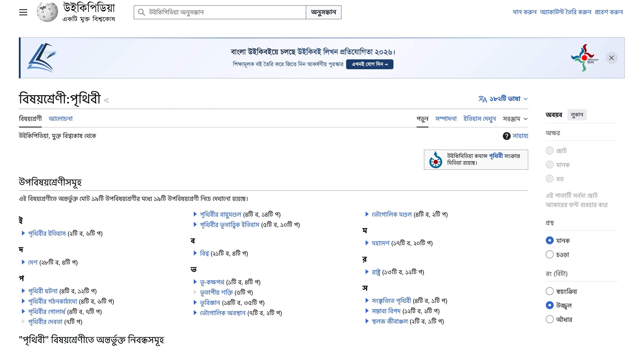
Task: Click the Wikipedia globe logo
Action: pyautogui.click(x=47, y=12)
